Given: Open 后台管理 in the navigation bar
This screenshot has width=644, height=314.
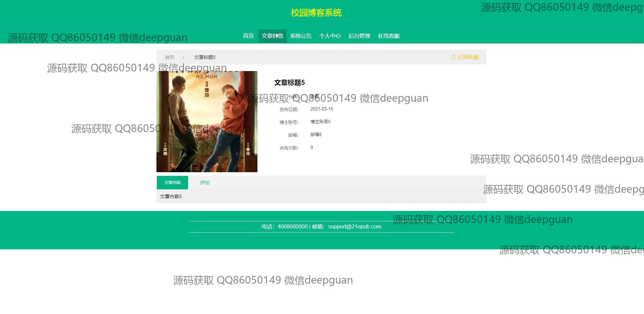Looking at the screenshot, I should tap(359, 36).
